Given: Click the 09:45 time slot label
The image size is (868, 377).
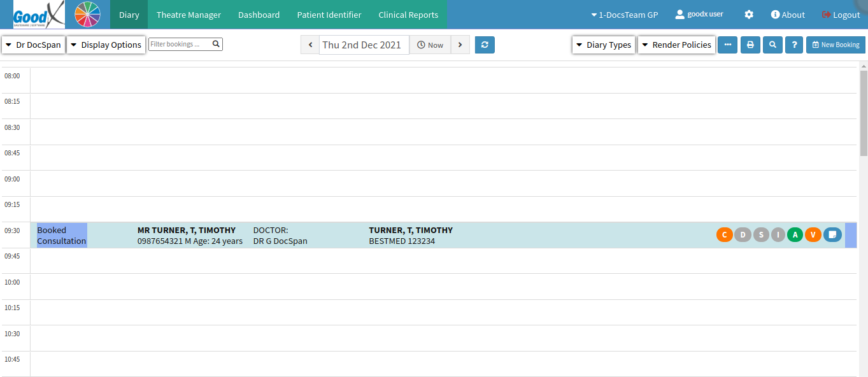Looking at the screenshot, I should click(x=12, y=256).
